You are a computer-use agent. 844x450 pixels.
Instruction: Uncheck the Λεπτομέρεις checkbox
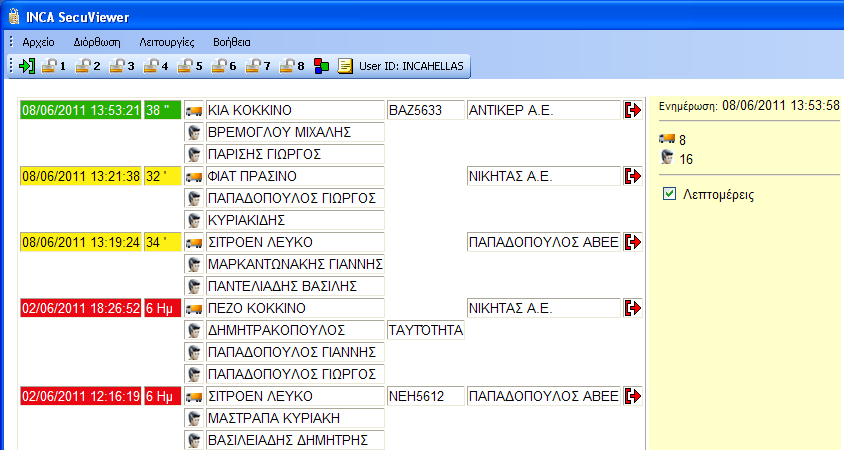(x=669, y=194)
